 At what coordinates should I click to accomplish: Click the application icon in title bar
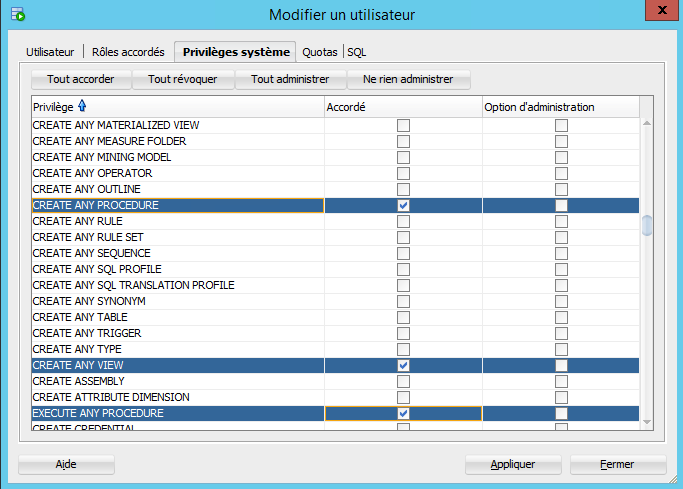(x=17, y=14)
